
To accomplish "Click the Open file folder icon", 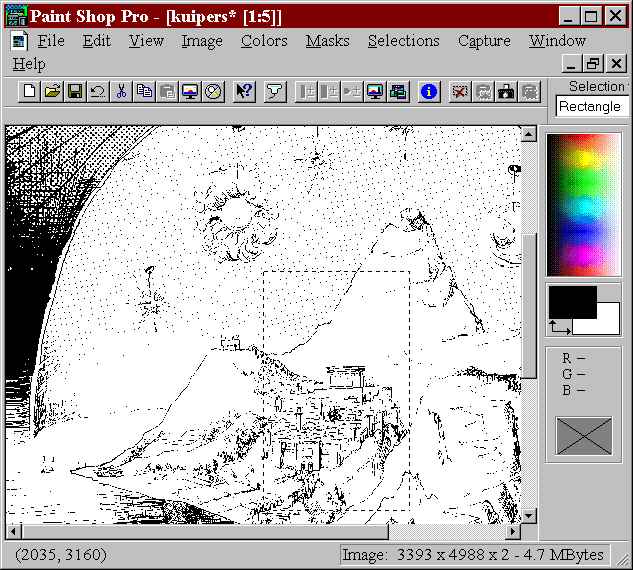I will click(x=52, y=92).
